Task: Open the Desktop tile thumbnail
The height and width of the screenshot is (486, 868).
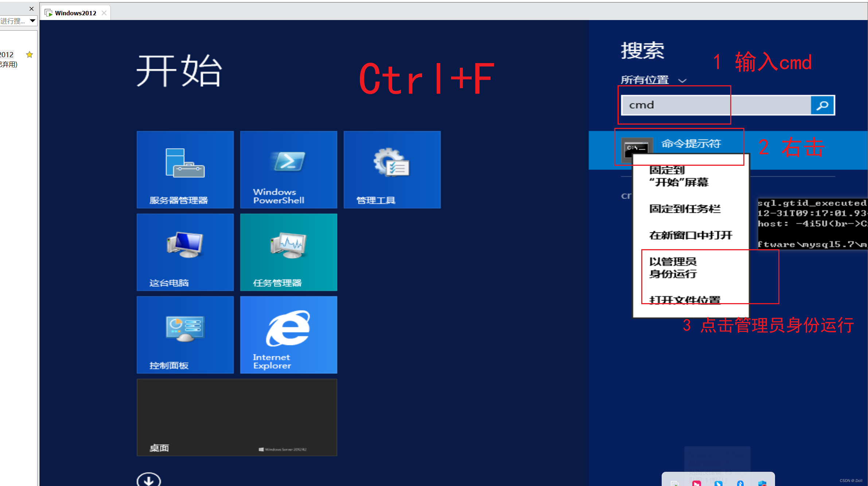Action: coord(237,417)
